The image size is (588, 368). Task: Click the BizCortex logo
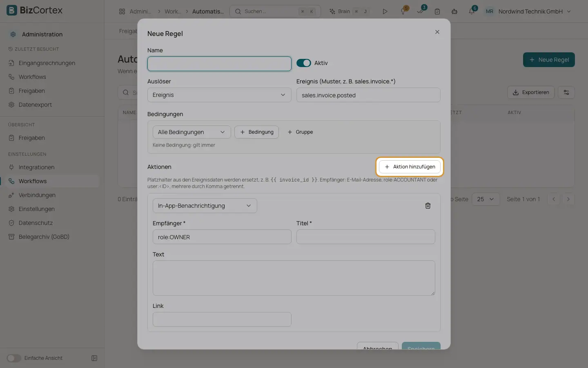tap(35, 10)
